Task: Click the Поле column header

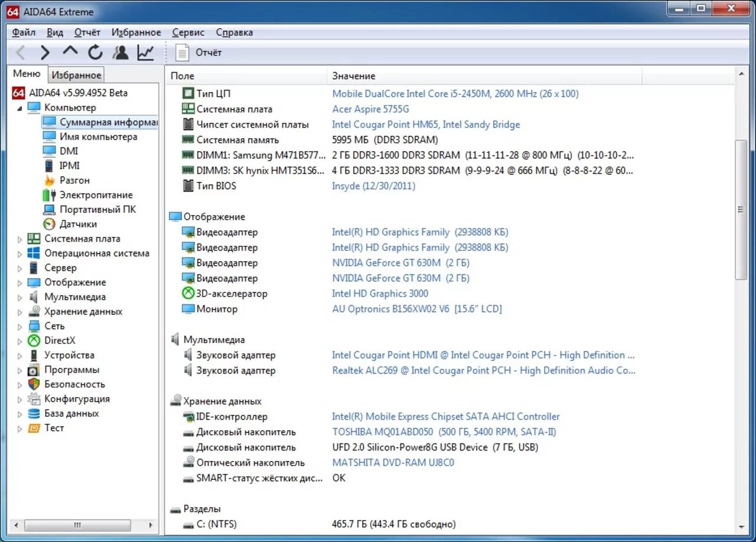Action: pyautogui.click(x=246, y=76)
